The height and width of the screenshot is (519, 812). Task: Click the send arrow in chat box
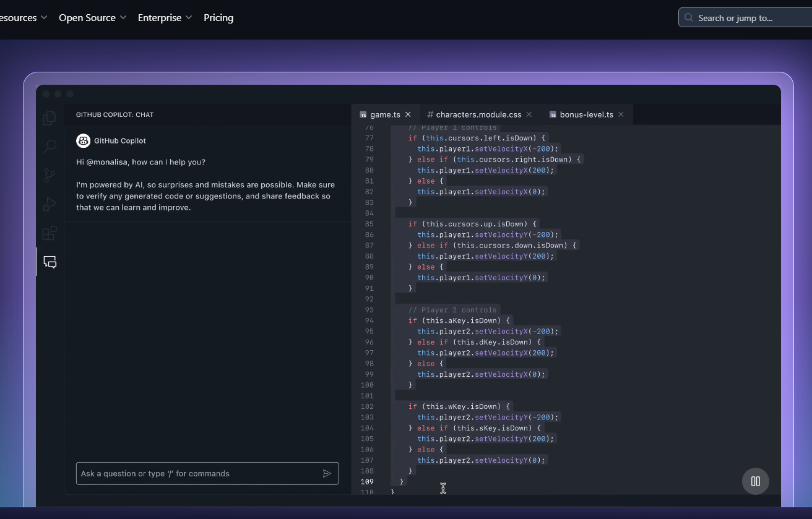pyautogui.click(x=327, y=473)
